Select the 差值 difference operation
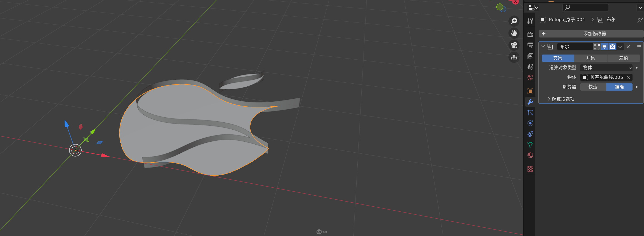 [624, 58]
